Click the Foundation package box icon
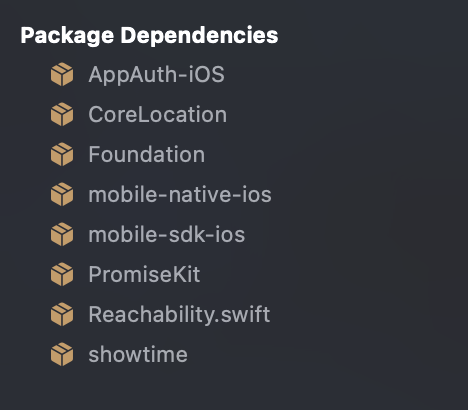The height and width of the screenshot is (410, 468). 62,154
